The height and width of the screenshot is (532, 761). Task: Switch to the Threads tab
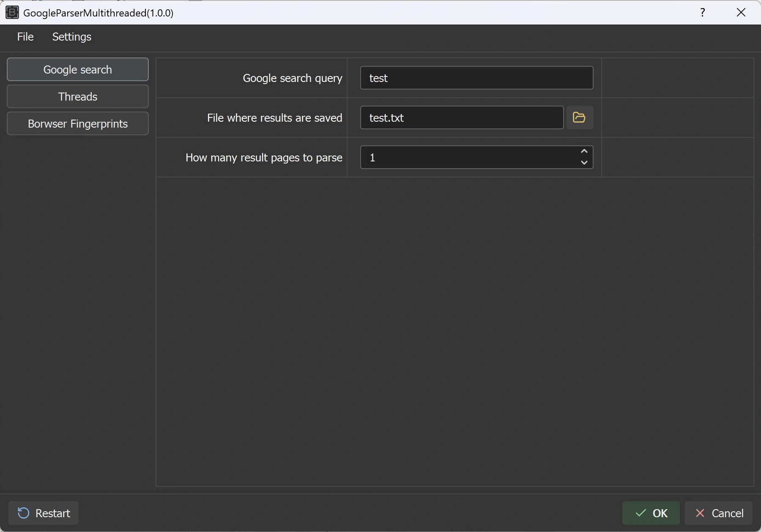(x=78, y=96)
